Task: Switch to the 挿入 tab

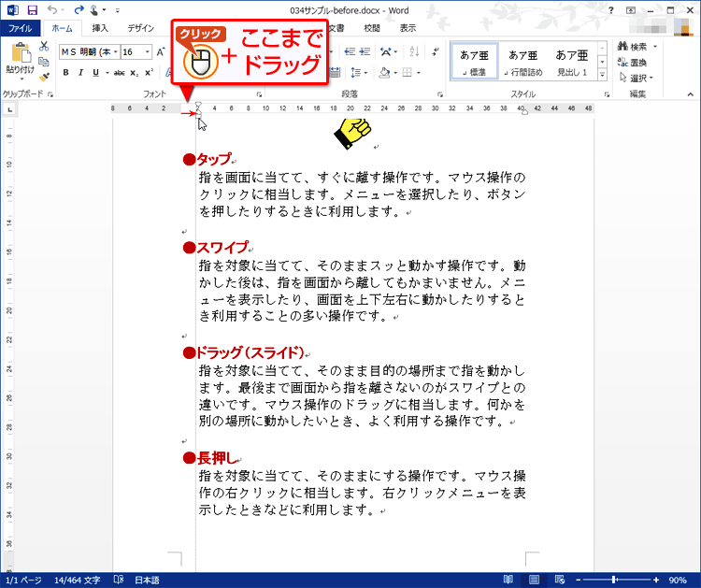Action: click(x=100, y=28)
